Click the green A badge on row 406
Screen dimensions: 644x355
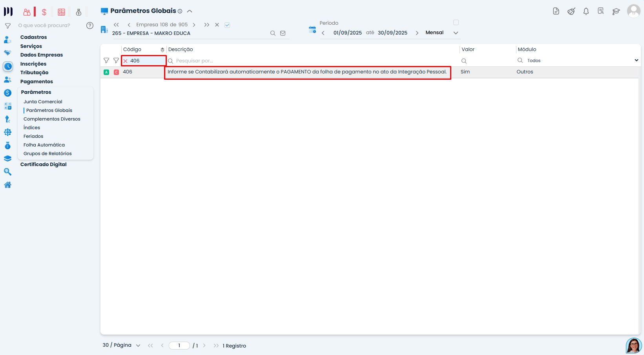point(106,72)
